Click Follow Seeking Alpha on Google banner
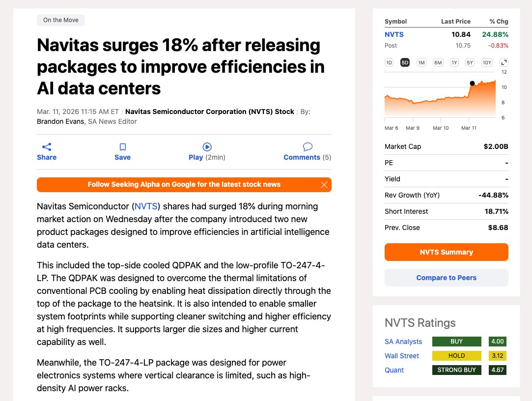This screenshot has width=532, height=401. (184, 185)
